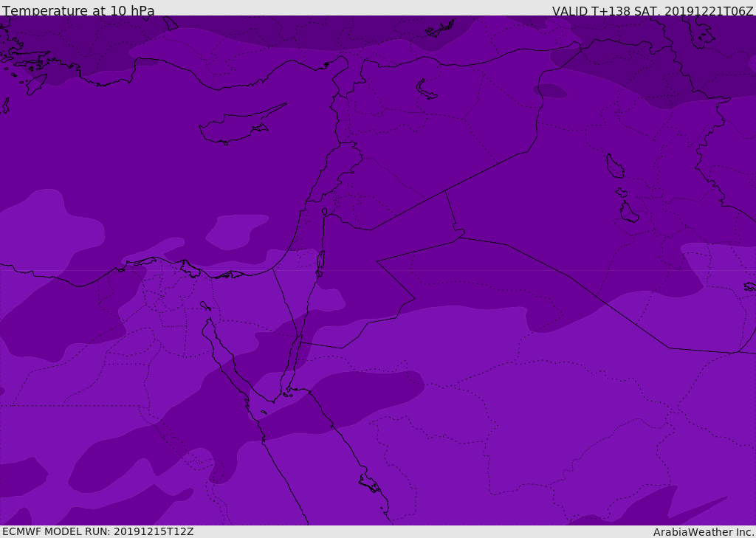
Task: Click the Lake Assad outline in Syria
Action: click(x=426, y=89)
